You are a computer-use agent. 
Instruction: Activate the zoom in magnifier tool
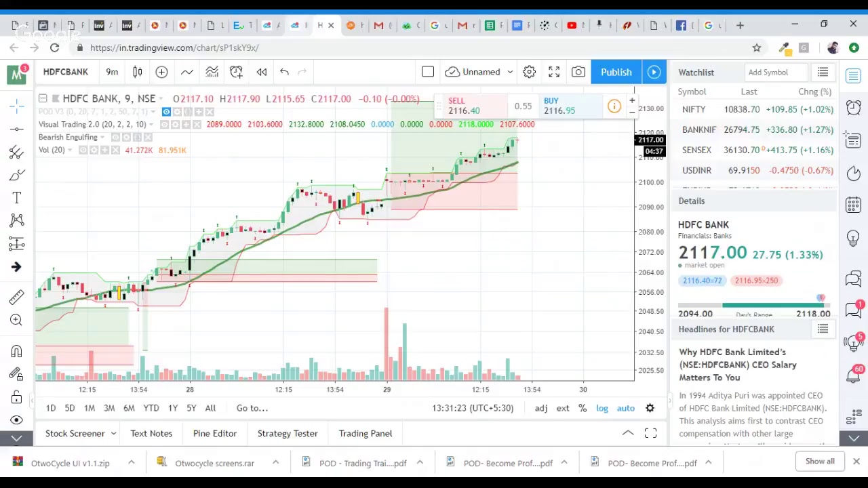[17, 320]
